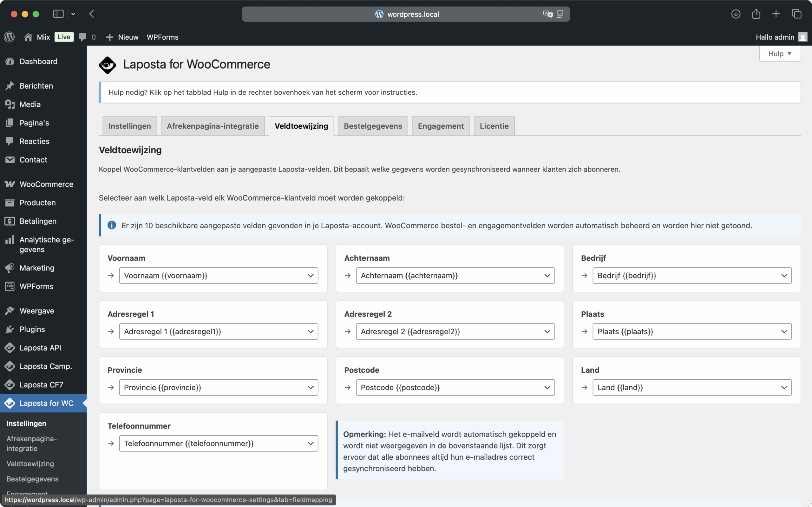812x507 pixels.
Task: Switch to the Instellingen tab
Action: [130, 126]
